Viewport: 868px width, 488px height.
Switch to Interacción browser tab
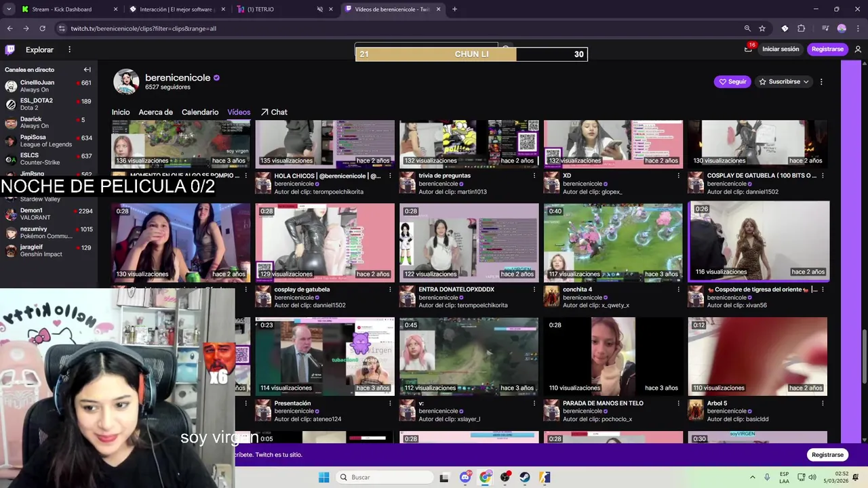point(178,9)
